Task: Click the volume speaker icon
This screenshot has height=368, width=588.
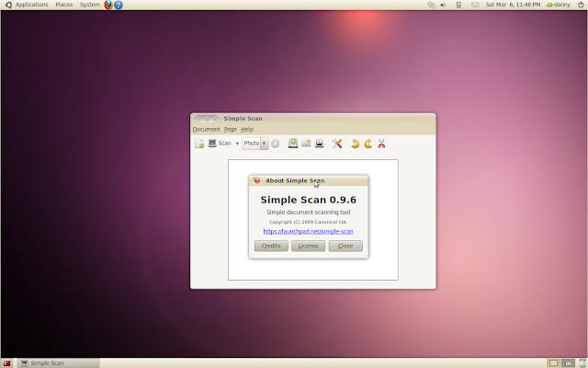Action: (x=443, y=5)
